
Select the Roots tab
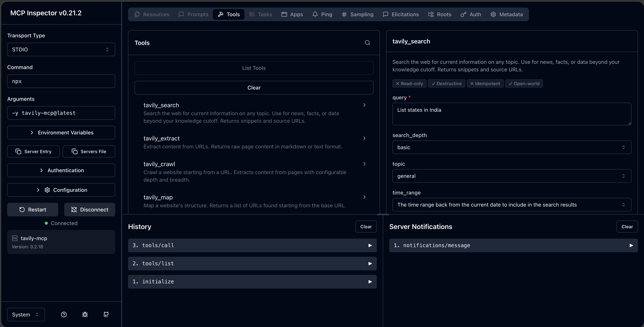click(440, 15)
